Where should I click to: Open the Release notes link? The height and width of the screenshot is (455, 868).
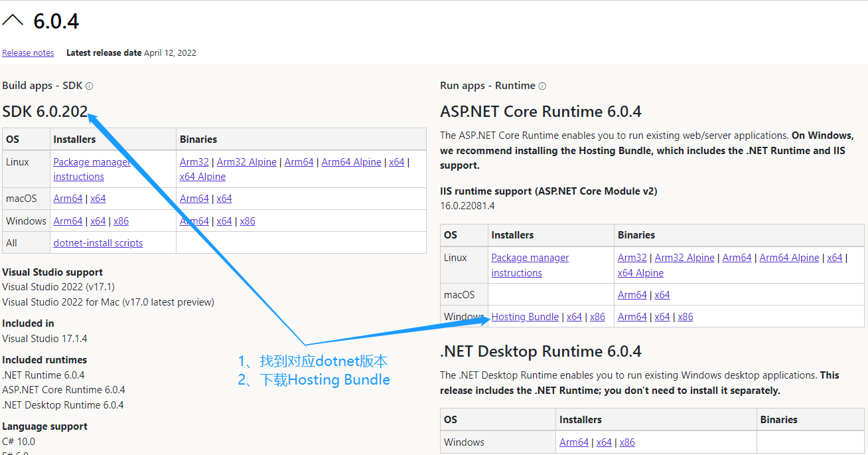[28, 53]
